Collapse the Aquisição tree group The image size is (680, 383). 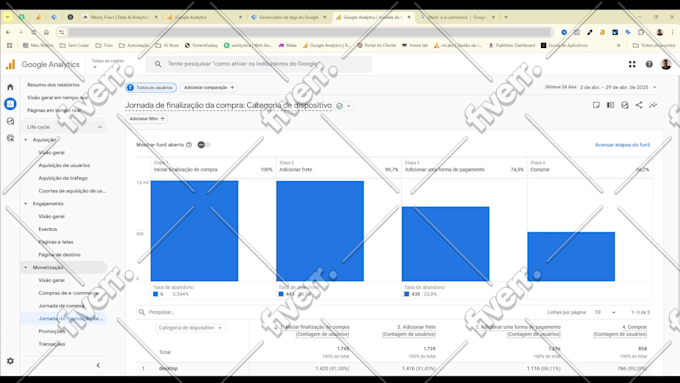[26, 140]
